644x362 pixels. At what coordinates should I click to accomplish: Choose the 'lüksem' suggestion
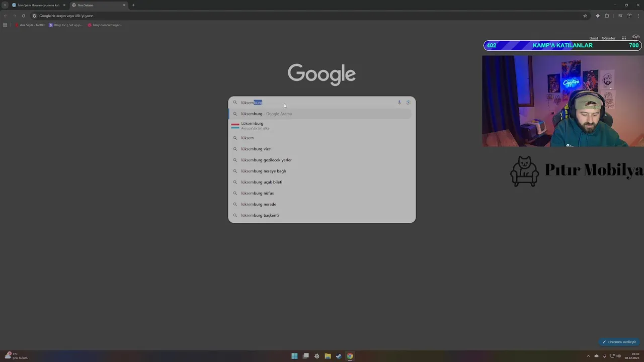pos(320,138)
